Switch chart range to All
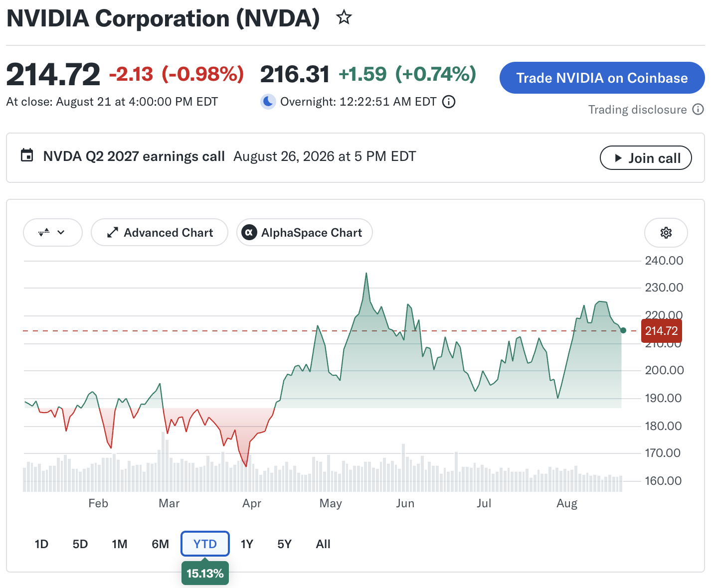 pyautogui.click(x=323, y=544)
